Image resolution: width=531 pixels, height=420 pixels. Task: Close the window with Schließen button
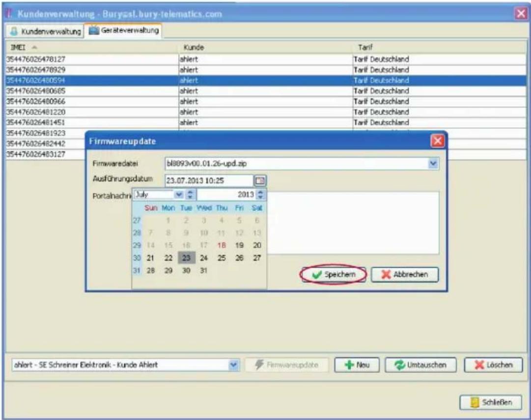491,402
